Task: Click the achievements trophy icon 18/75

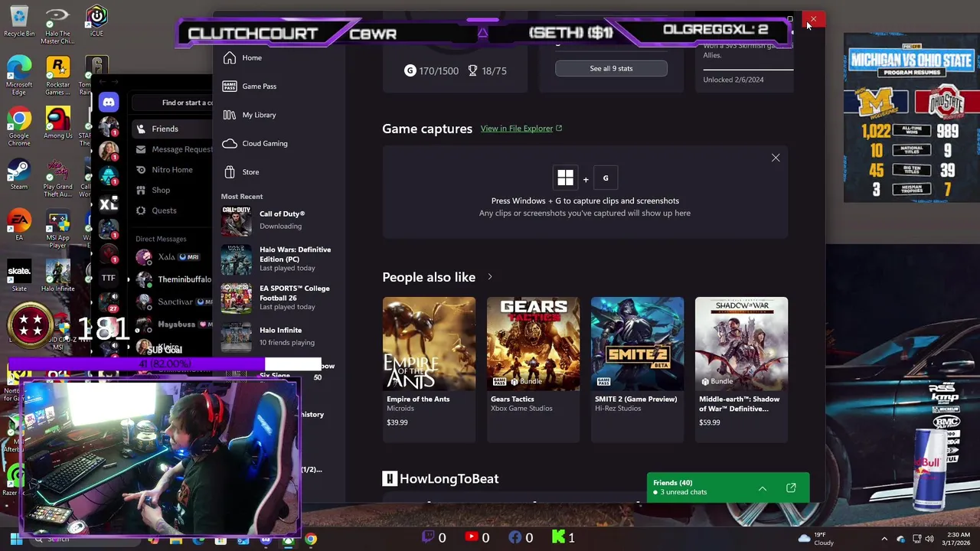Action: click(x=472, y=70)
